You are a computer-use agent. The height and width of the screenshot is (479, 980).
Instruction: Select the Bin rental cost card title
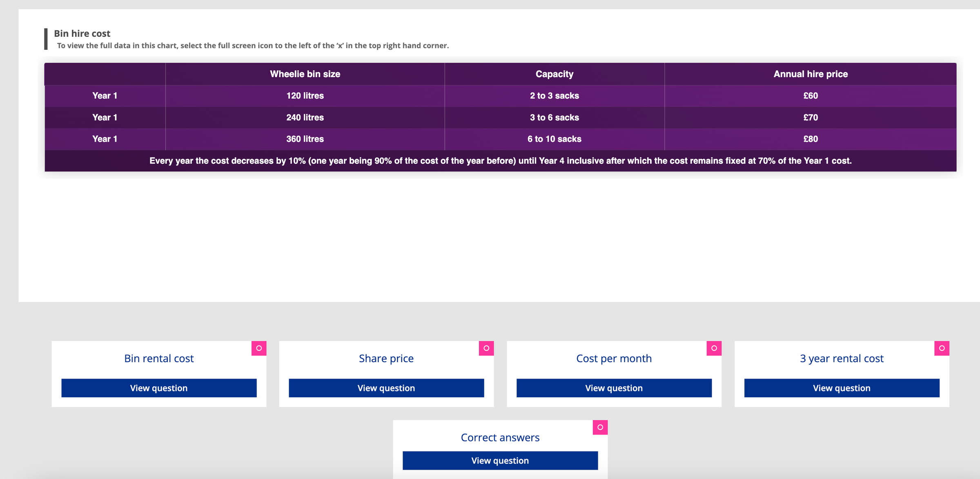point(159,359)
